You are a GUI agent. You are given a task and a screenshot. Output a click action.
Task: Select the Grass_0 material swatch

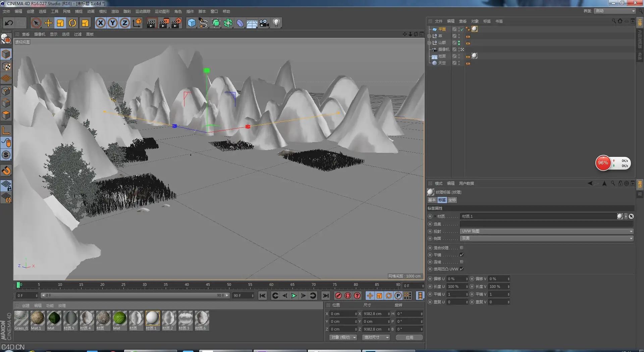(x=21, y=320)
